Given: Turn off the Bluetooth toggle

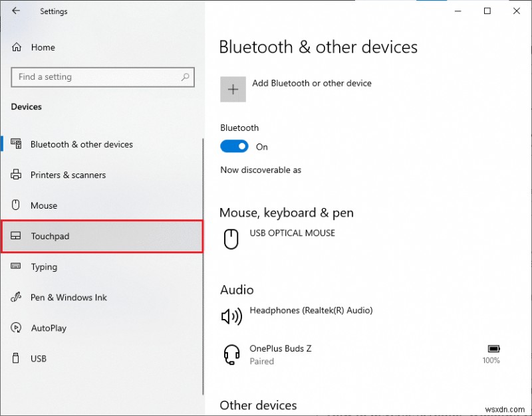Looking at the screenshot, I should [x=234, y=147].
